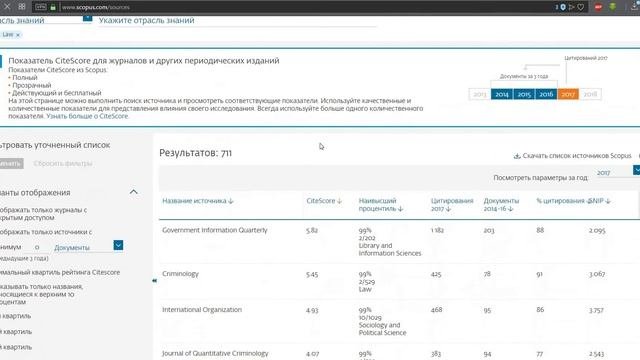Open the 'Документы' dropdown arrow

click(118, 245)
